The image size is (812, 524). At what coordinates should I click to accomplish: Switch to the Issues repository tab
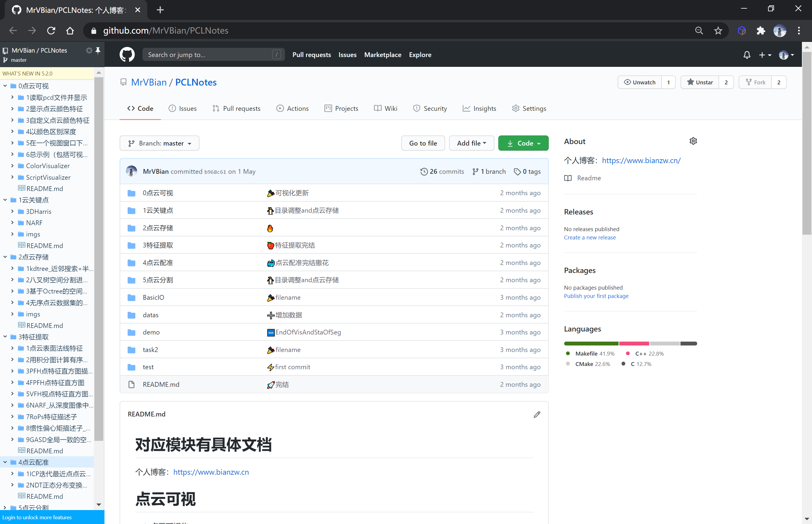click(183, 108)
